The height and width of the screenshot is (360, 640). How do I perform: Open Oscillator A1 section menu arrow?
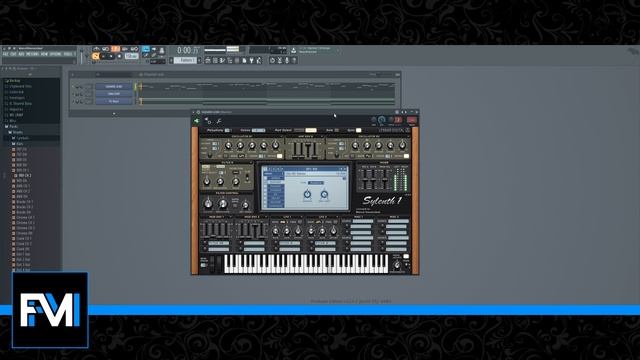281,136
